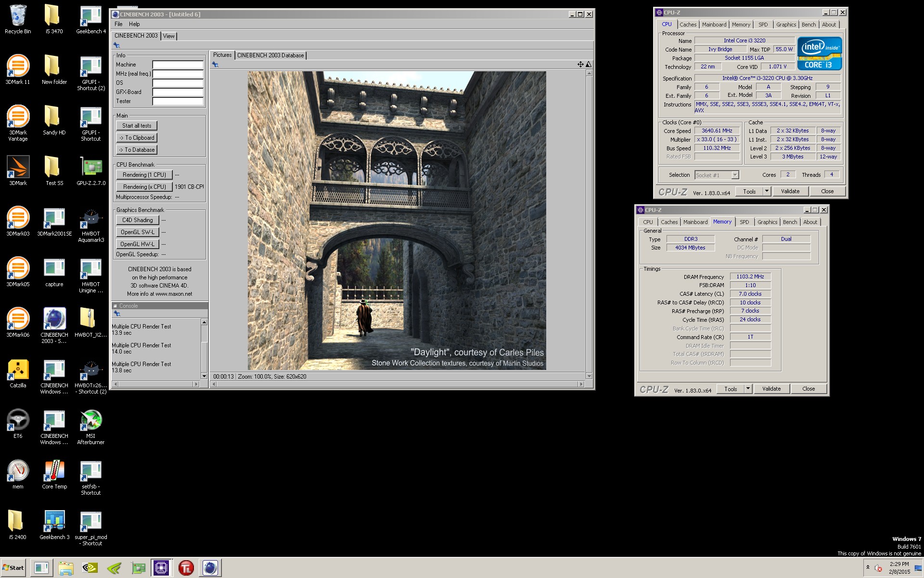Launch the 3DMark05 desktop icon
Viewport: 924px width, 578px height.
tap(18, 272)
